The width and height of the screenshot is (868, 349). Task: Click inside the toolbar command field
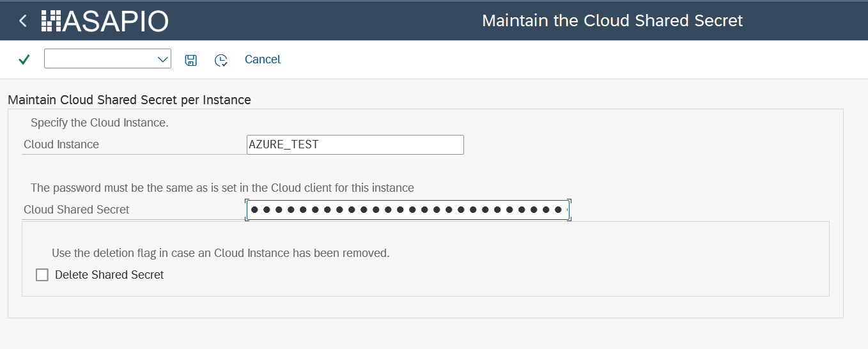click(x=100, y=59)
